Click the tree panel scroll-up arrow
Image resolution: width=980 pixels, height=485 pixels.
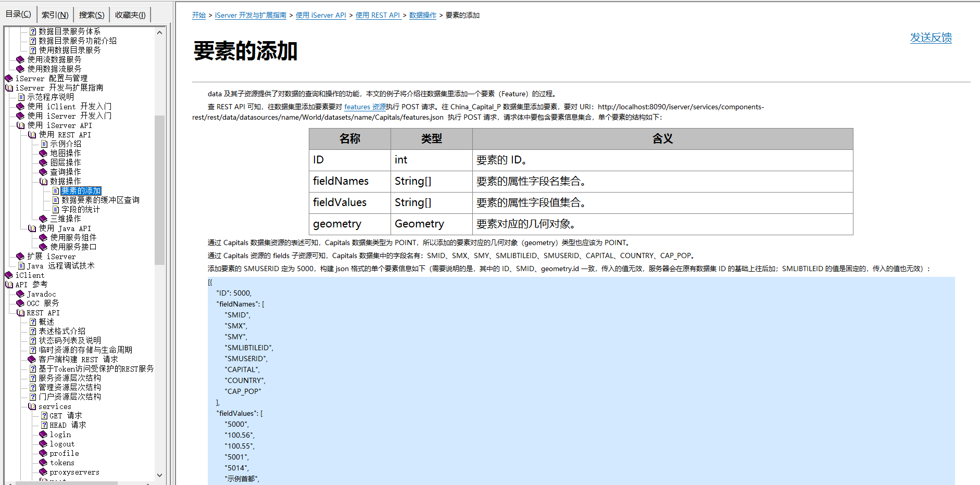[160, 32]
